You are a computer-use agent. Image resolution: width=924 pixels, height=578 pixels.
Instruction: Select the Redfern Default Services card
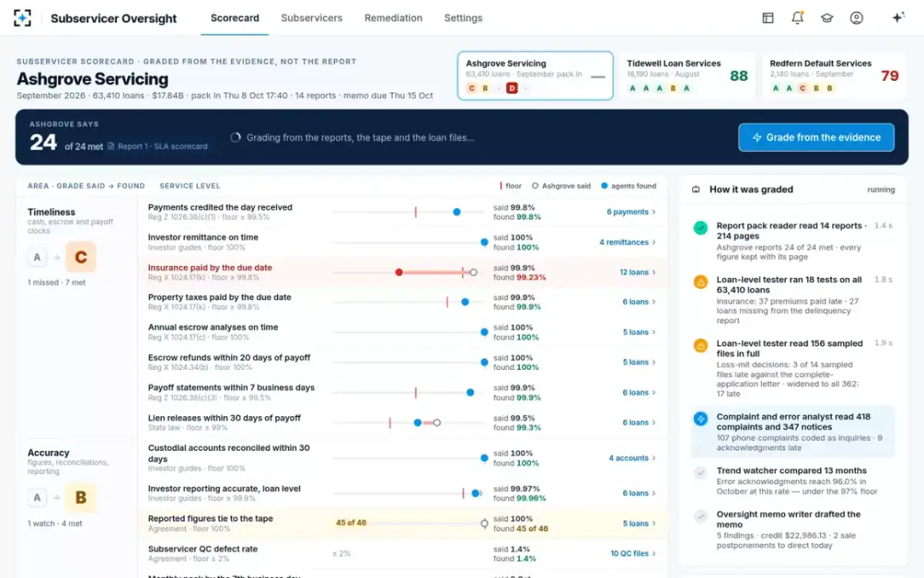click(833, 76)
